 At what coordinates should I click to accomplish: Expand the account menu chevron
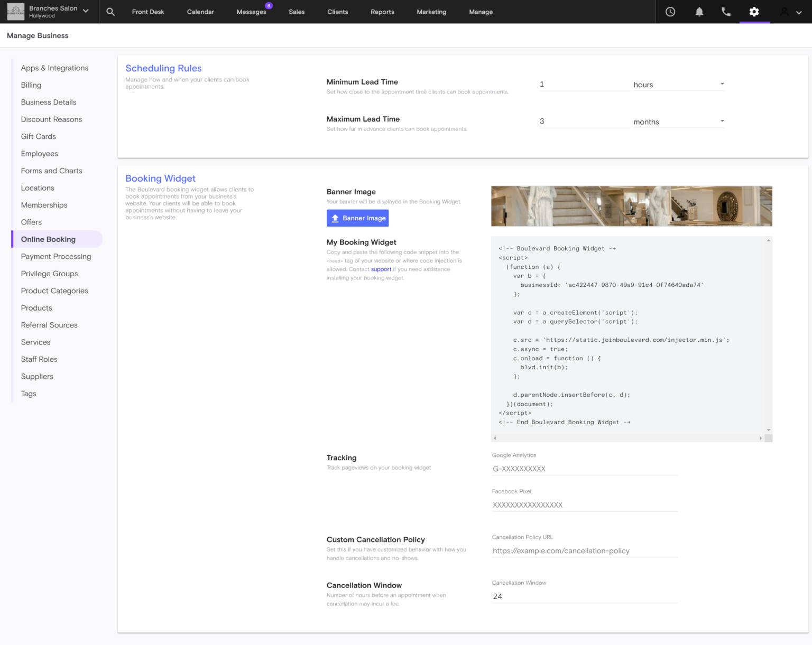(799, 11)
